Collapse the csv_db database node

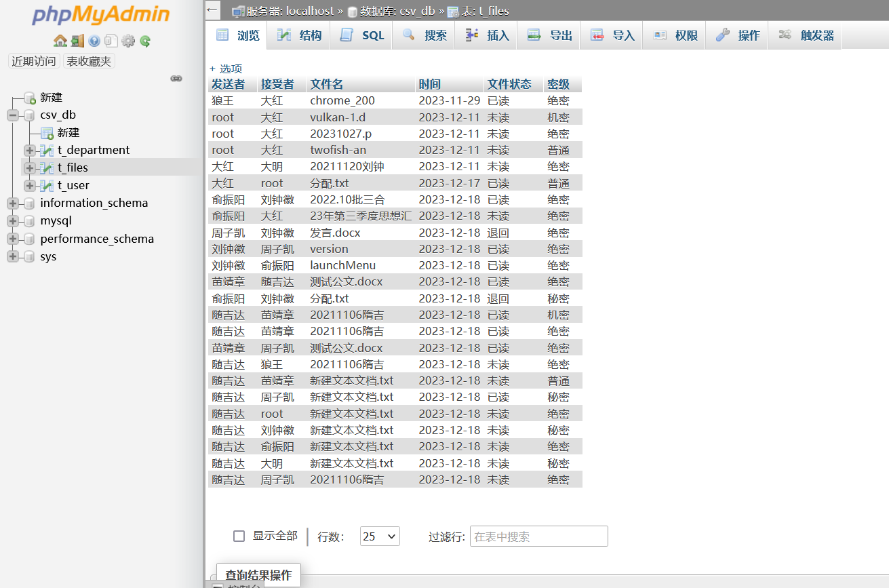[13, 115]
